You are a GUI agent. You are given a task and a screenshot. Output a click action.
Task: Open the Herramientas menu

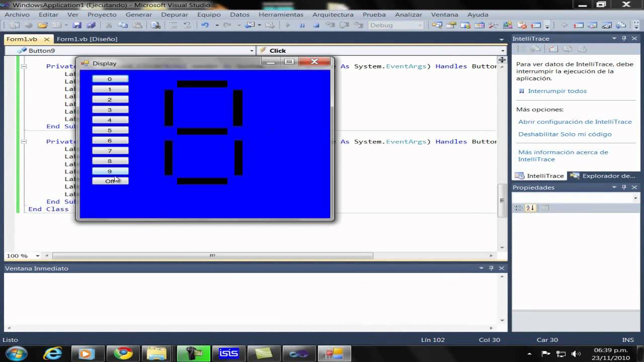(281, 15)
